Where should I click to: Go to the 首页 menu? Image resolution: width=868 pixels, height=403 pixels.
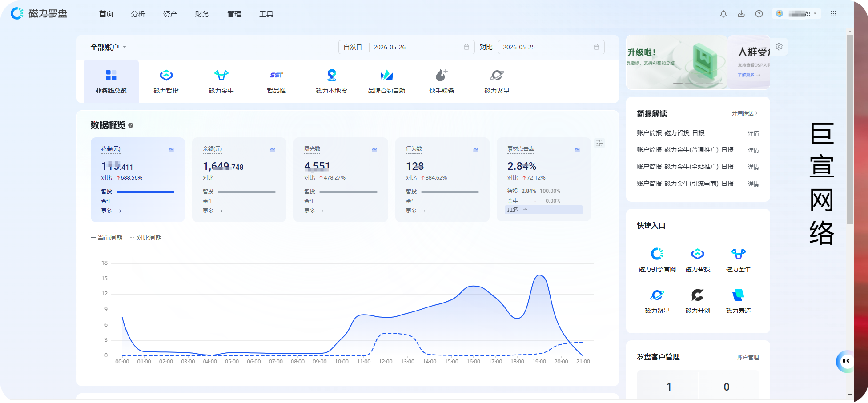[x=106, y=14]
